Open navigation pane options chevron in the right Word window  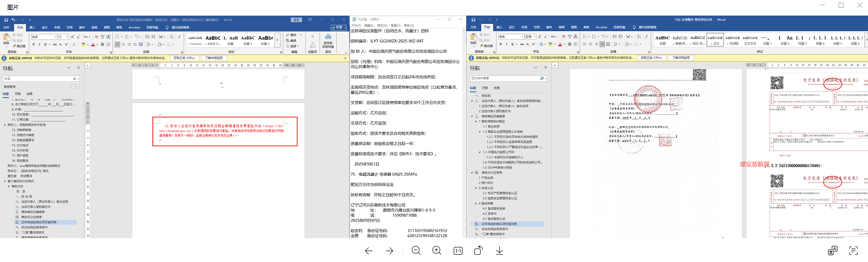click(x=536, y=67)
